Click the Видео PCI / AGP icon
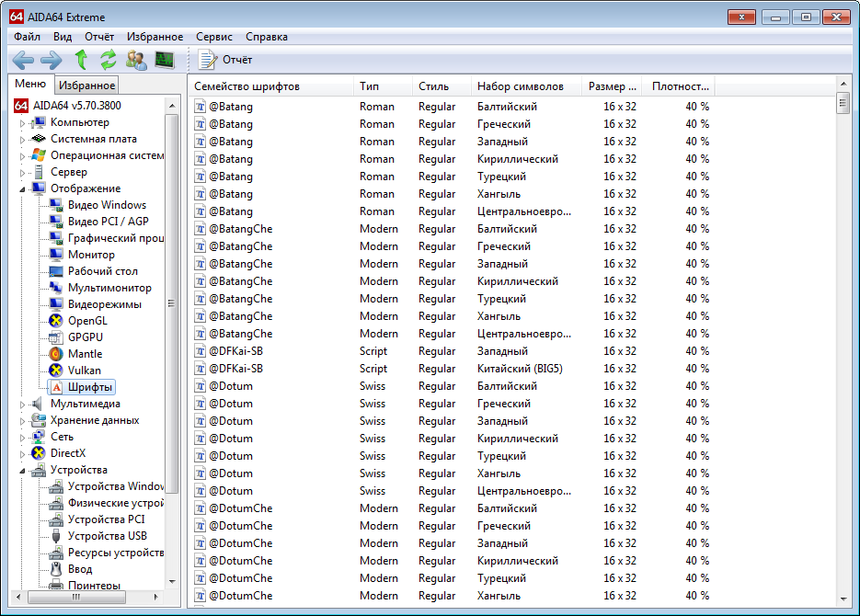860x616 pixels. coord(55,222)
